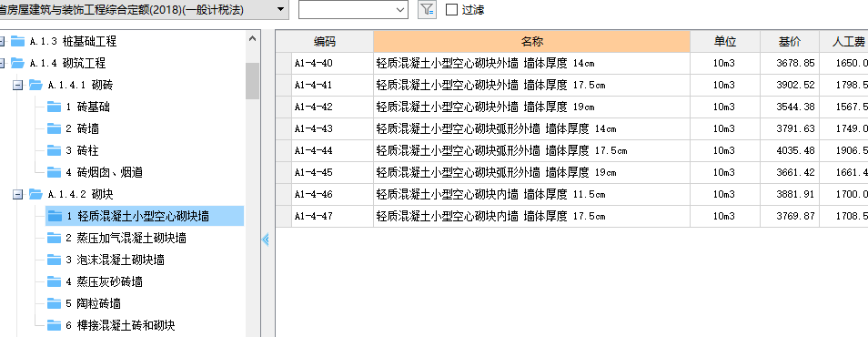
Task: Select tree item 6 榫接混凝土砖和砌块
Action: (x=120, y=325)
